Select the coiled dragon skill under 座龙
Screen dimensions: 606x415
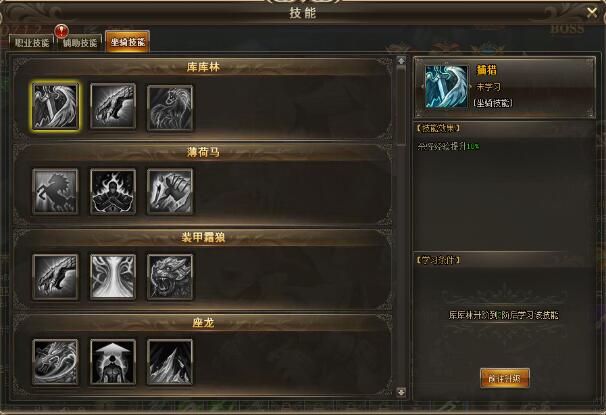tap(56, 362)
